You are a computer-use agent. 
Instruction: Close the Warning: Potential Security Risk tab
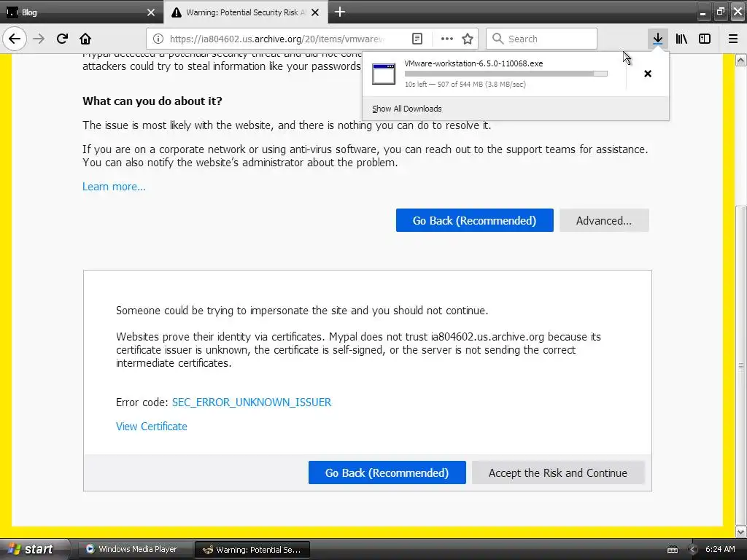point(315,12)
